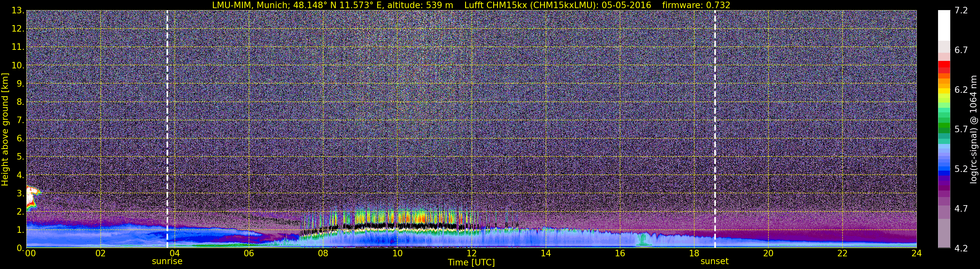Click the height axis tick label 5
Viewport: 980px width, 269px height.
[20, 157]
